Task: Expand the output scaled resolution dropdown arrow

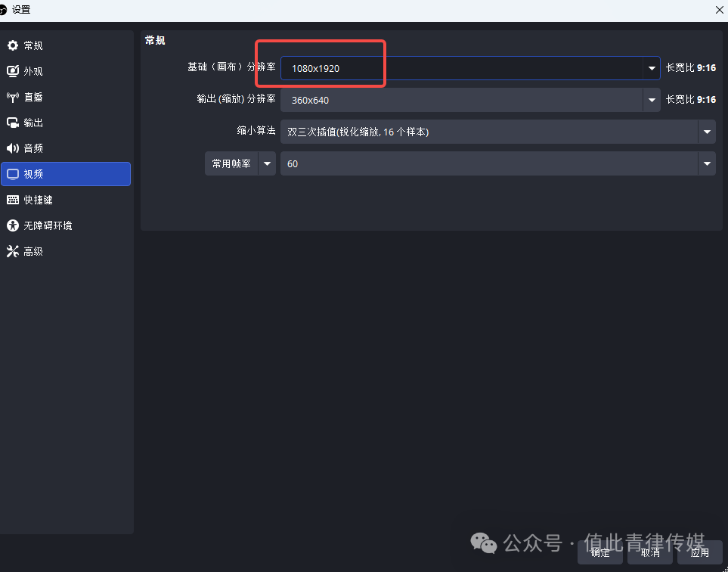Action: tap(652, 100)
